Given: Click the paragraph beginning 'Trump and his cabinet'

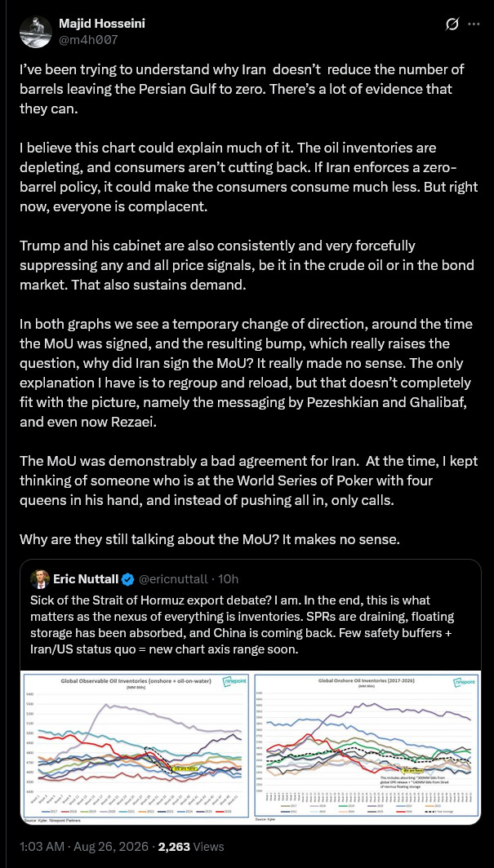Looking at the screenshot, I should pyautogui.click(x=247, y=265).
